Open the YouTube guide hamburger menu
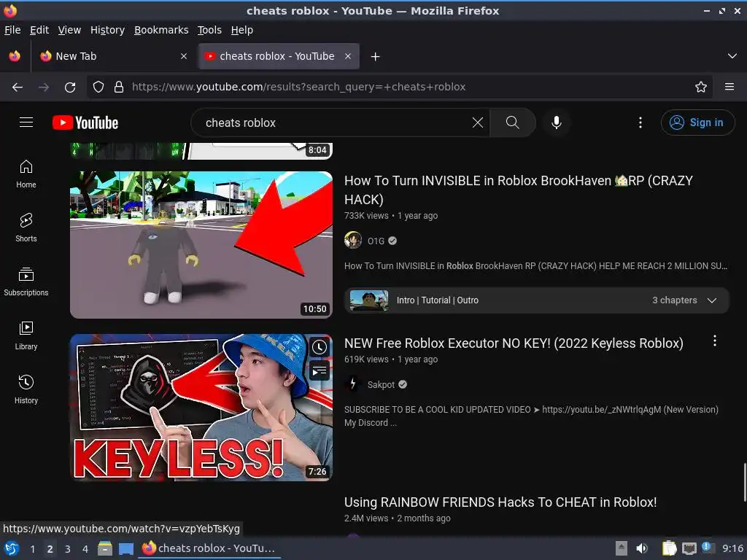747x560 pixels. click(x=26, y=122)
